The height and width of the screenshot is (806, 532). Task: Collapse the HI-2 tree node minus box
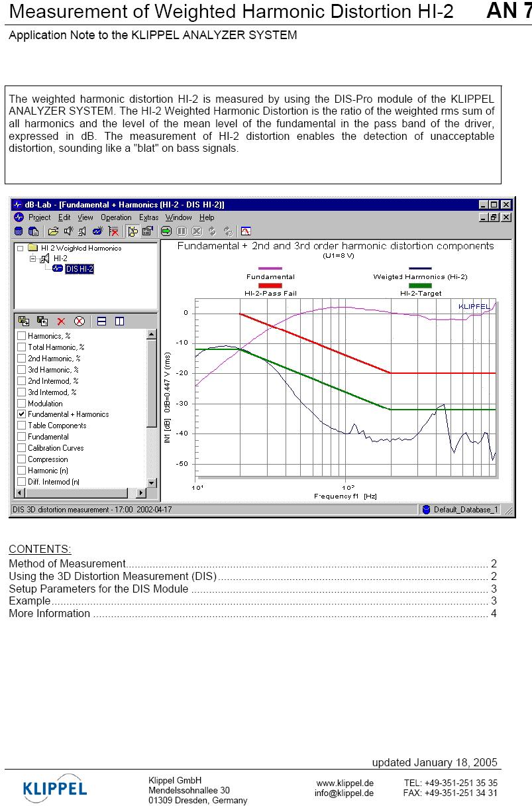pyautogui.click(x=32, y=259)
